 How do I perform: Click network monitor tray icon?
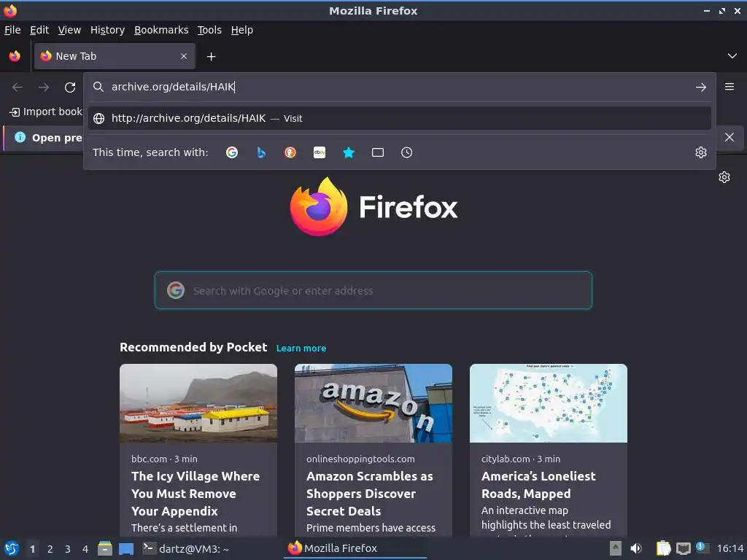pyautogui.click(x=683, y=548)
